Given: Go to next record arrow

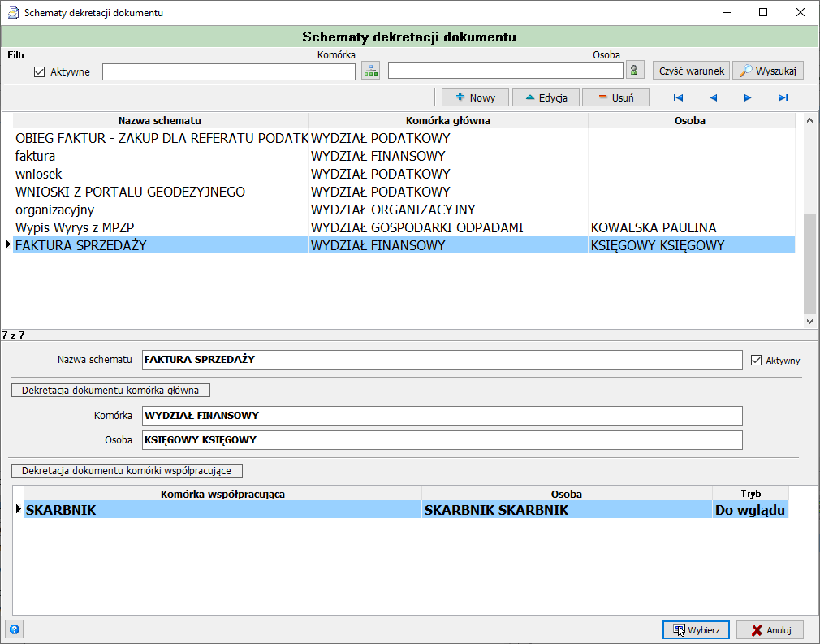Looking at the screenshot, I should coord(748,97).
